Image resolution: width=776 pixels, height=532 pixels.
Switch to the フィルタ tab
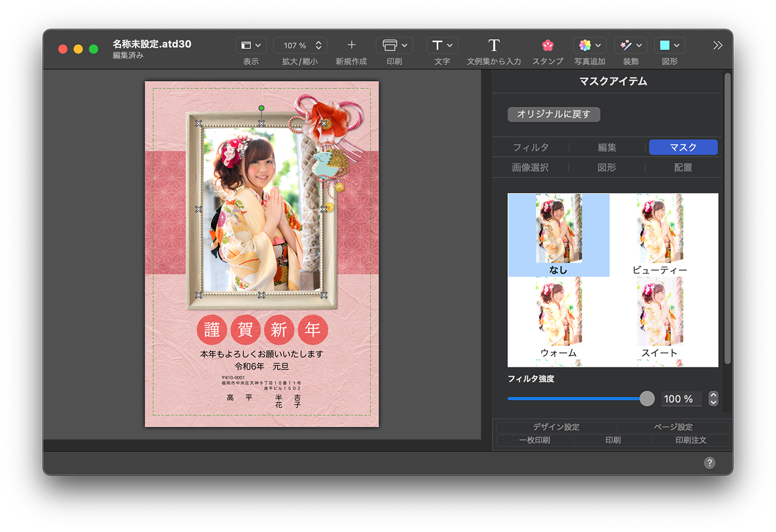click(531, 148)
